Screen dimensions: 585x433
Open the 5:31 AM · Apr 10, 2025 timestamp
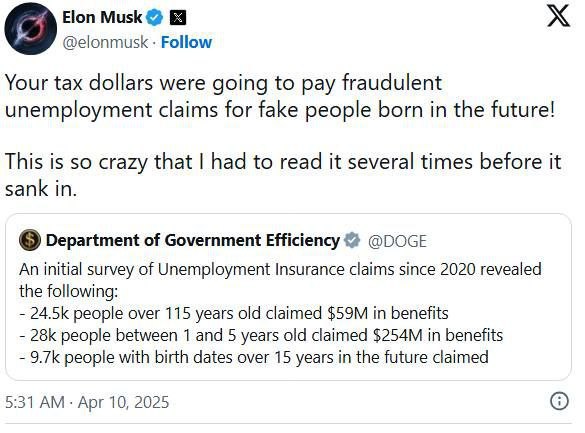pyautogui.click(x=87, y=402)
